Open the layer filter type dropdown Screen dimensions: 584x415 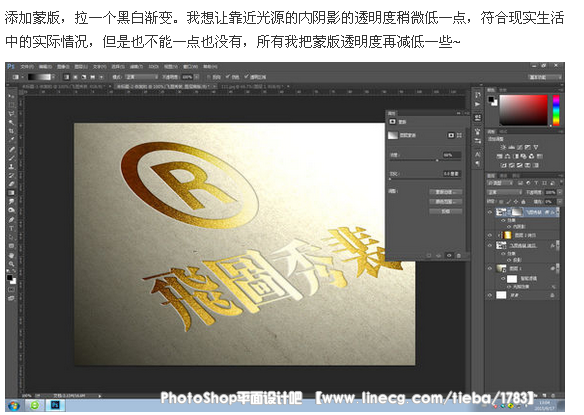point(500,183)
